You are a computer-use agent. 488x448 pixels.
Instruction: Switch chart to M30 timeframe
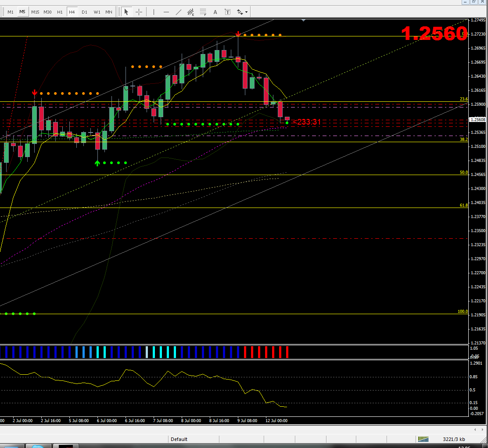tap(48, 12)
